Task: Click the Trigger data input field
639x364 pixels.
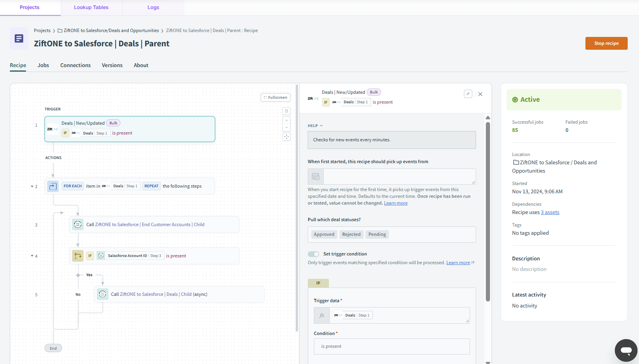Action: click(399, 315)
